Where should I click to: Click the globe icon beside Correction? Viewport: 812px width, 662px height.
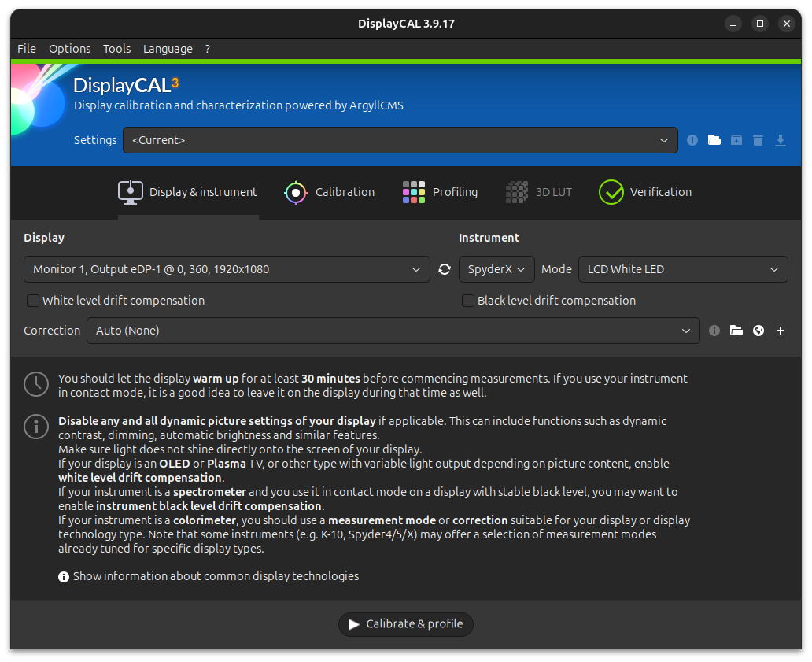[758, 331]
